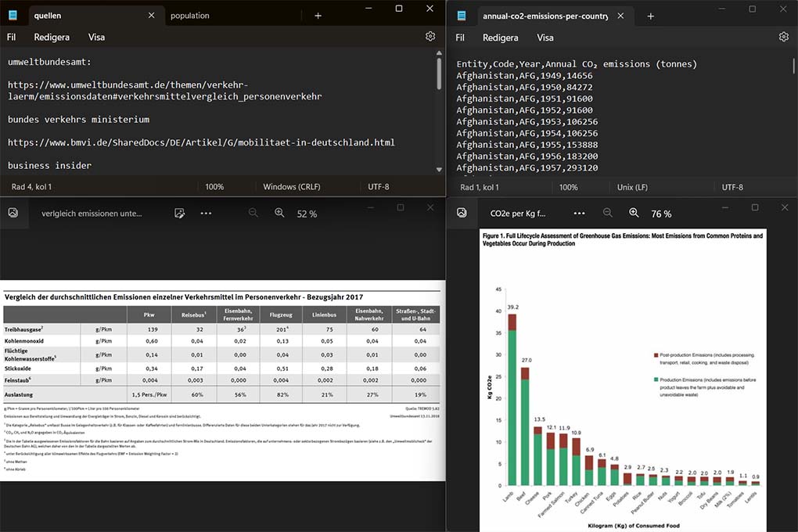Screen dimensions: 798x532
Task: Open more options in CO2e per Kg viewer
Action: (579, 213)
